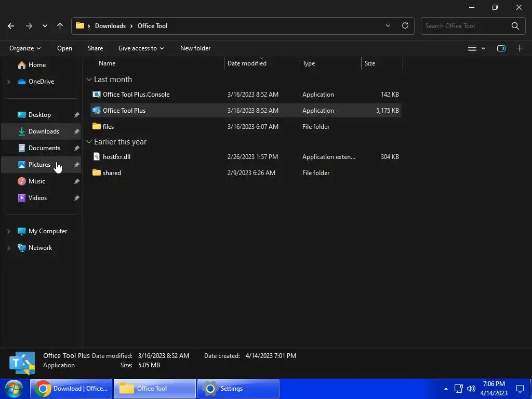Change view layout icon

point(472,48)
